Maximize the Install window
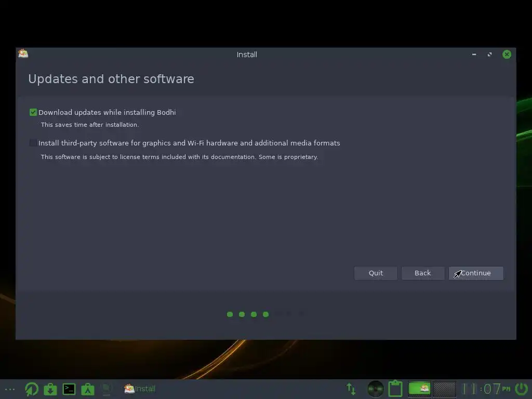Screen dimensions: 532x399 point(489,55)
